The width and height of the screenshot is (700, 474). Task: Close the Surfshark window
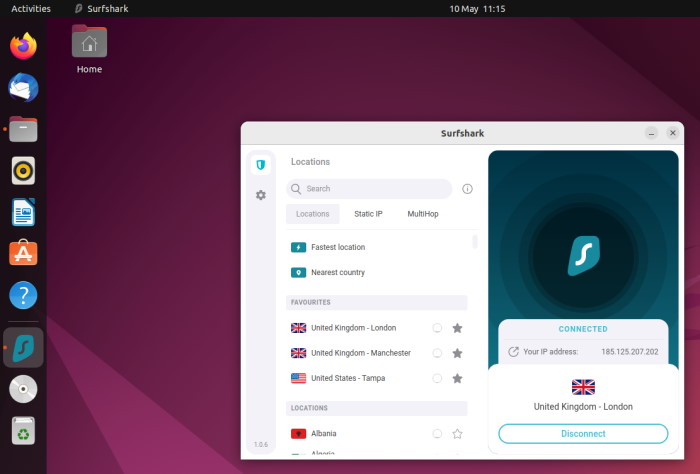(672, 133)
